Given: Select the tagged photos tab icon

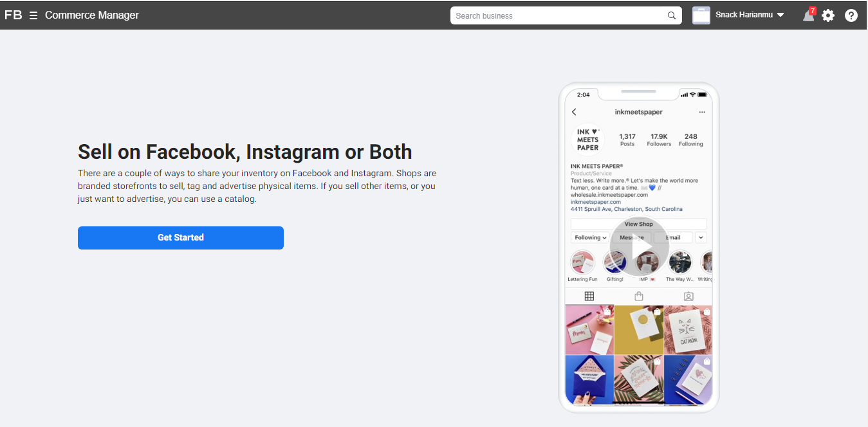Looking at the screenshot, I should click(688, 296).
